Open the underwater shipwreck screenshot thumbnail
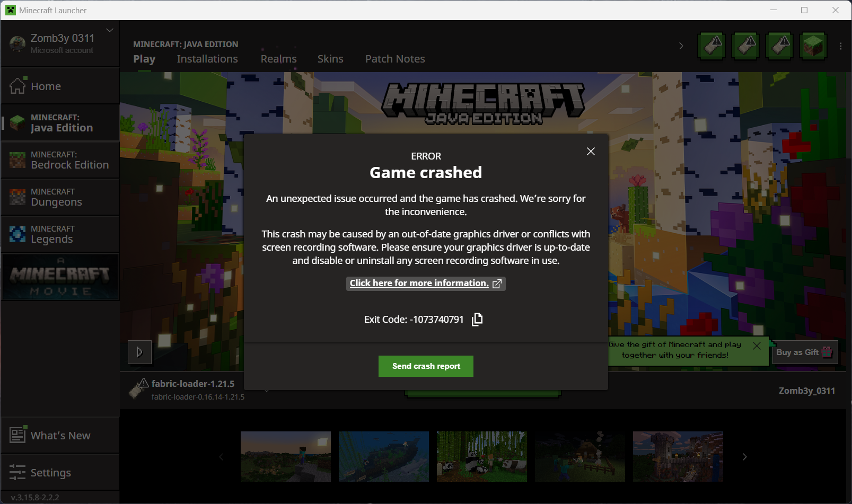Image resolution: width=852 pixels, height=504 pixels. pos(384,456)
